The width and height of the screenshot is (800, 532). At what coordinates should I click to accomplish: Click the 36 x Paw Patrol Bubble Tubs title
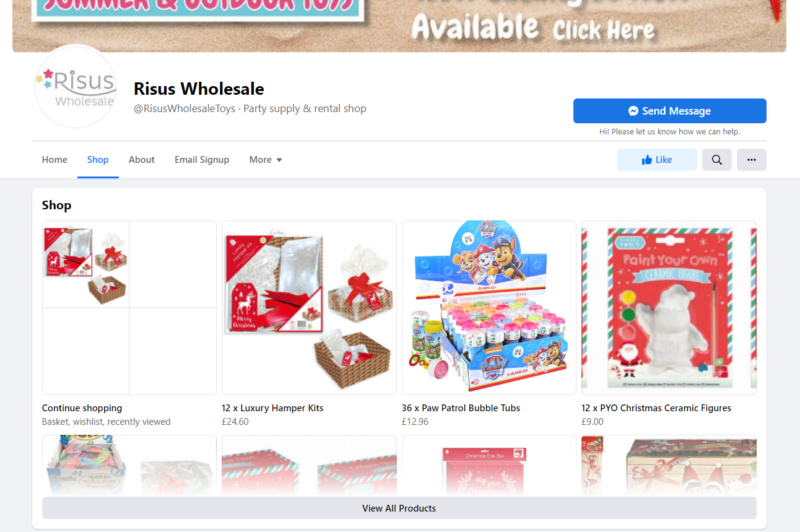click(x=461, y=408)
